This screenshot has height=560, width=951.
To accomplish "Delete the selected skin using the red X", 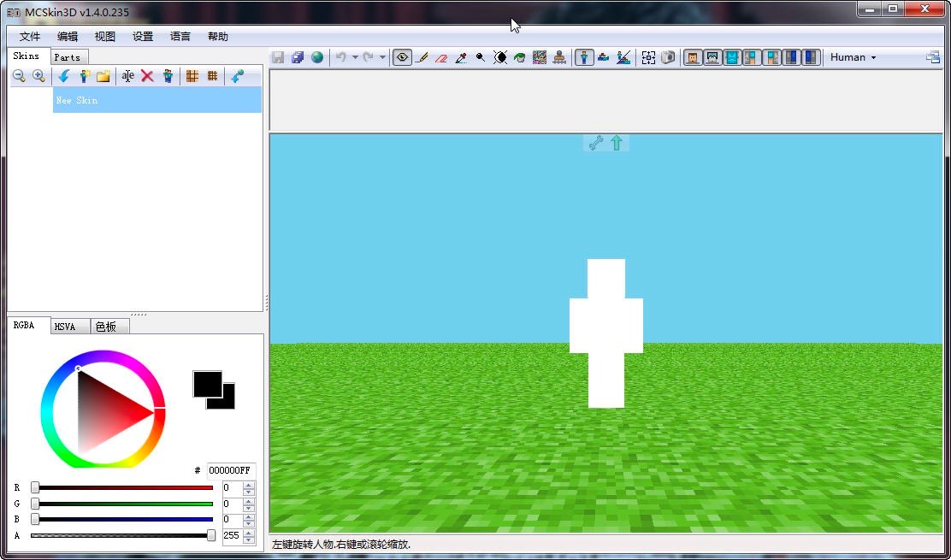I will [147, 76].
